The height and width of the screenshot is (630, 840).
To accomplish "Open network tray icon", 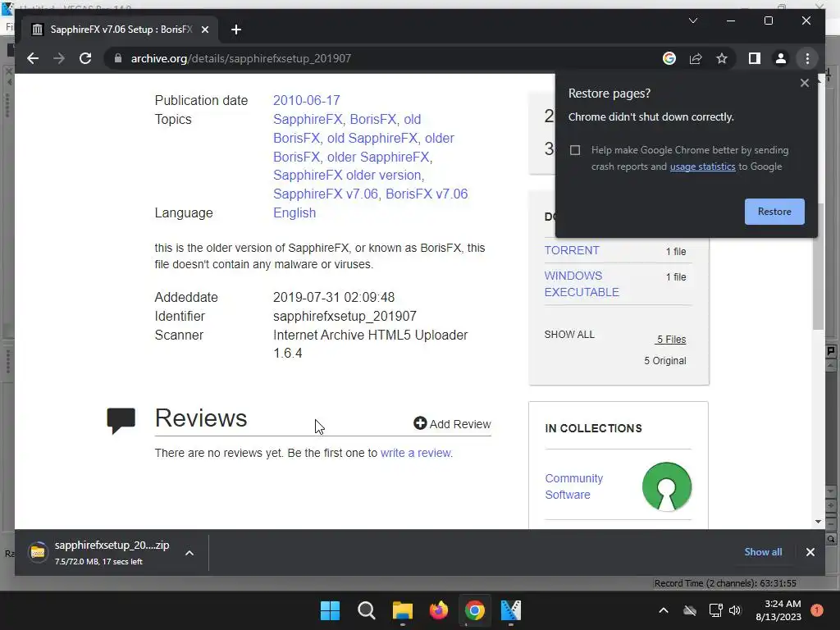I will (715, 610).
